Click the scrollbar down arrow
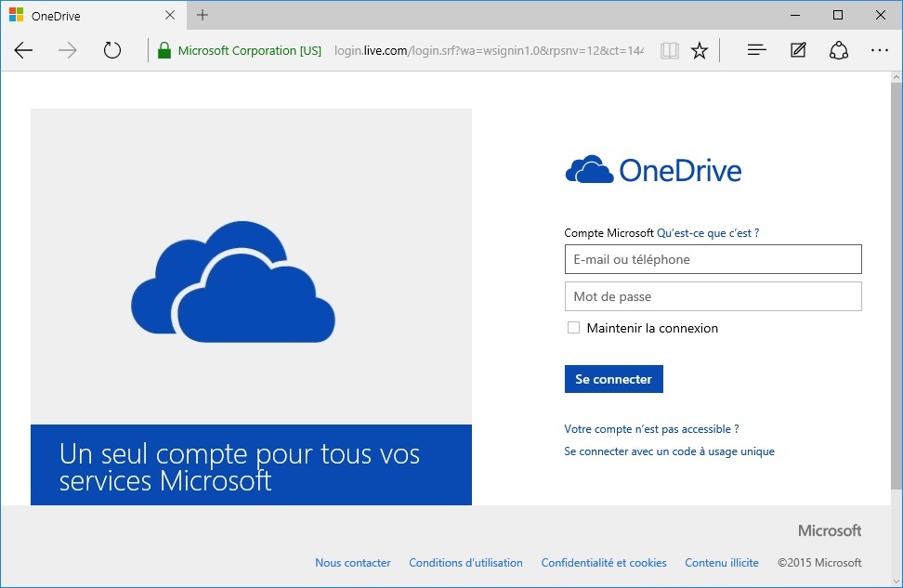This screenshot has width=903, height=588. [896, 581]
